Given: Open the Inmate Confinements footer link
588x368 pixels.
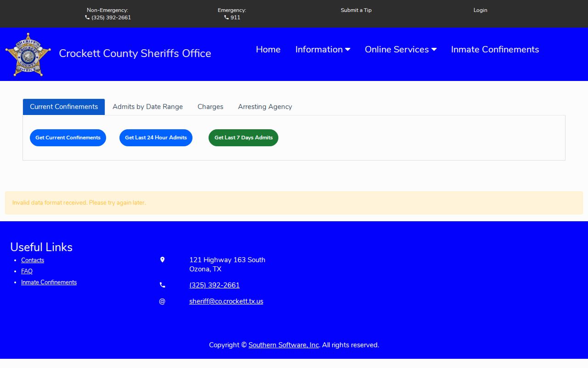Looking at the screenshot, I should [x=49, y=282].
